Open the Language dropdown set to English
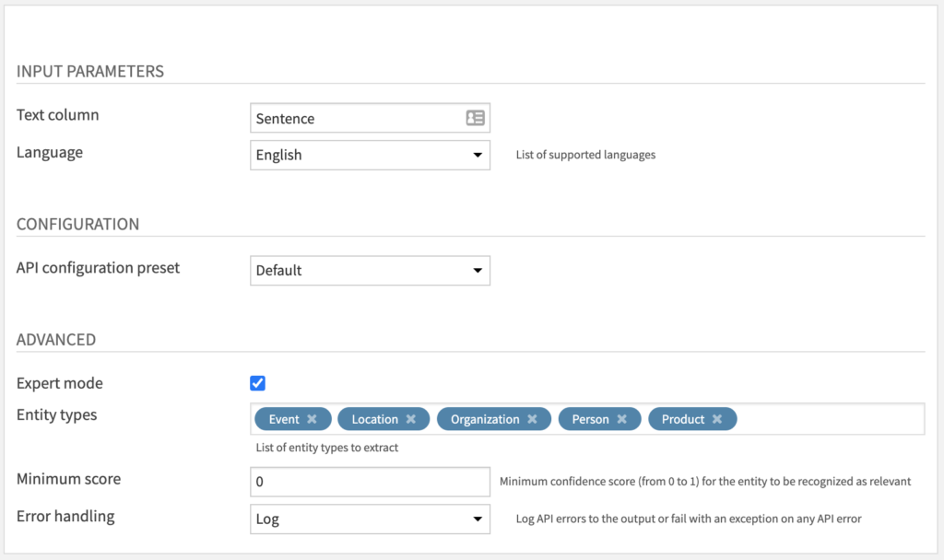 tap(371, 155)
